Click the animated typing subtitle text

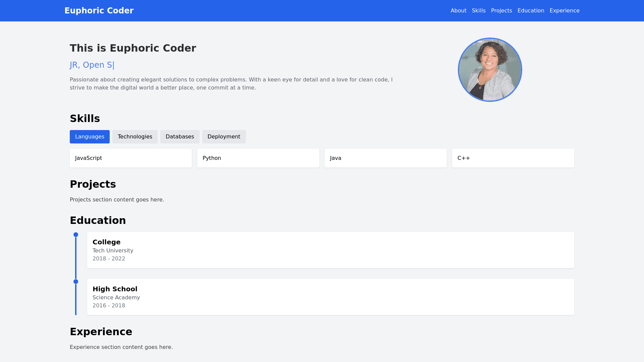click(92, 65)
